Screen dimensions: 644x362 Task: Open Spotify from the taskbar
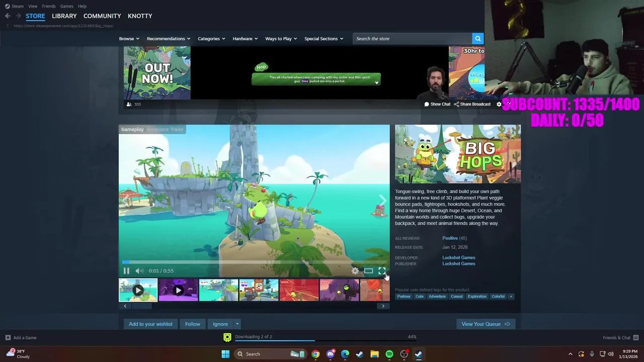pyautogui.click(x=389, y=354)
